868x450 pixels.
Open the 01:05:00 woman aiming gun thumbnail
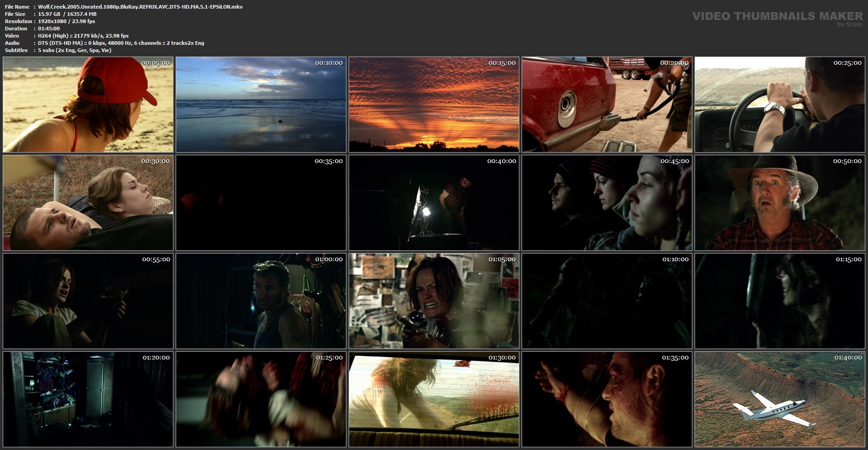434,301
